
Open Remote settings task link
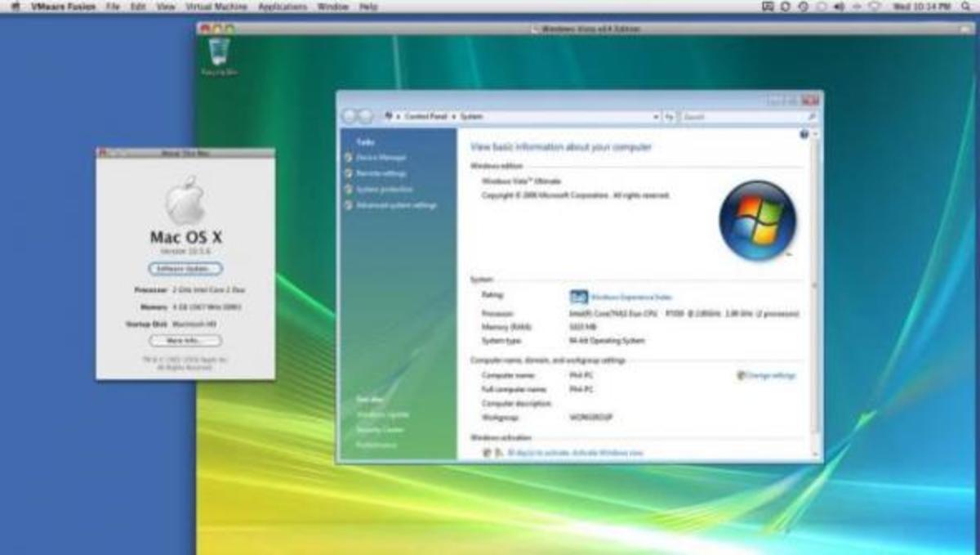(381, 173)
